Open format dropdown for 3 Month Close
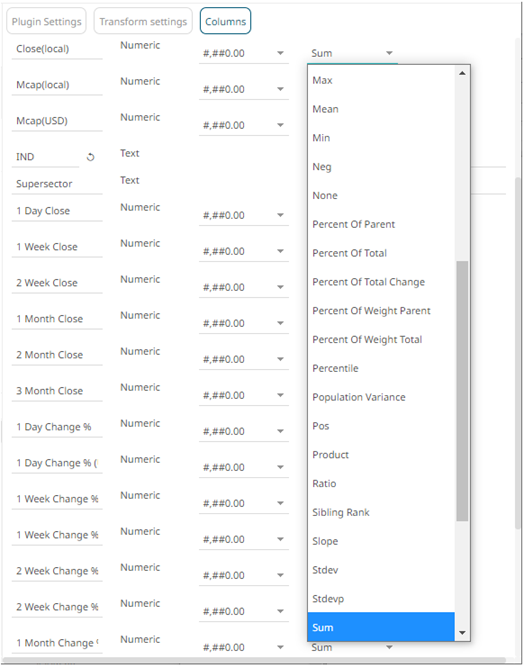Viewport: 524px width, 668px height. [x=244, y=395]
